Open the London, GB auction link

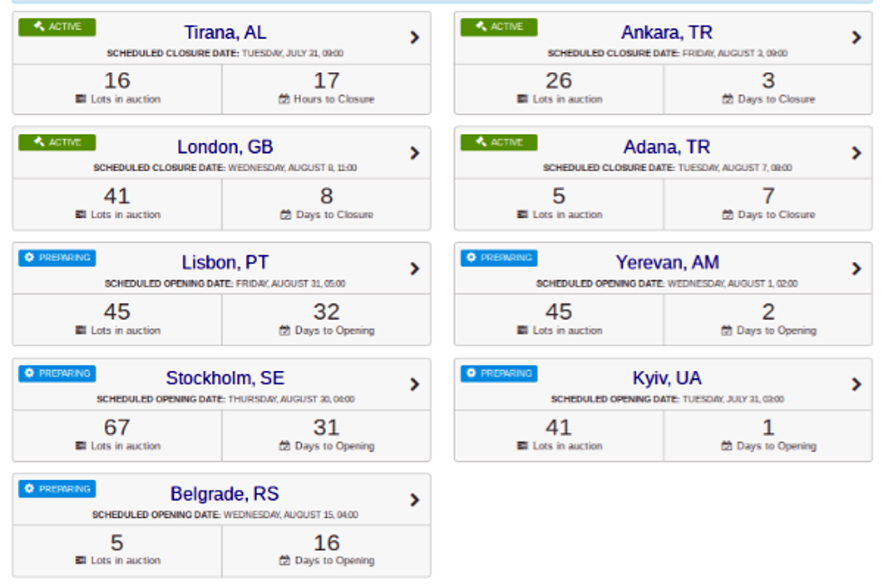(x=224, y=148)
